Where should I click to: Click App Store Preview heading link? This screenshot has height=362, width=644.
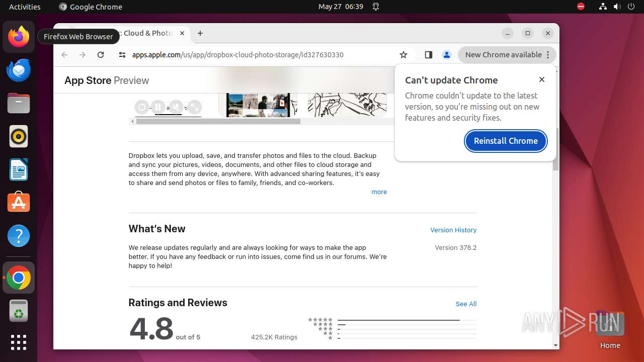pos(107,80)
